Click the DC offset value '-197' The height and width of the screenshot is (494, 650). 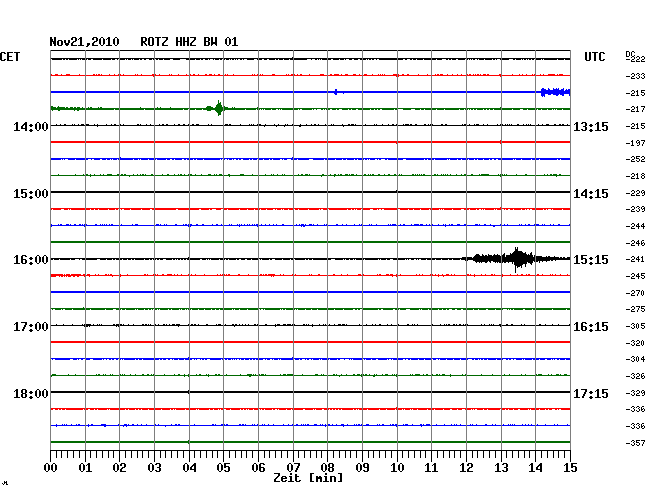(635, 143)
